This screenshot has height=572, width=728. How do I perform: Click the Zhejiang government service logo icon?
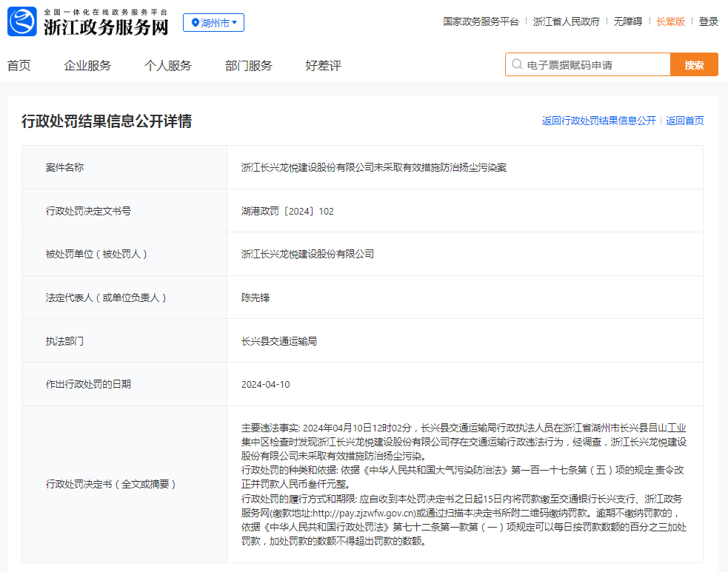pyautogui.click(x=21, y=21)
